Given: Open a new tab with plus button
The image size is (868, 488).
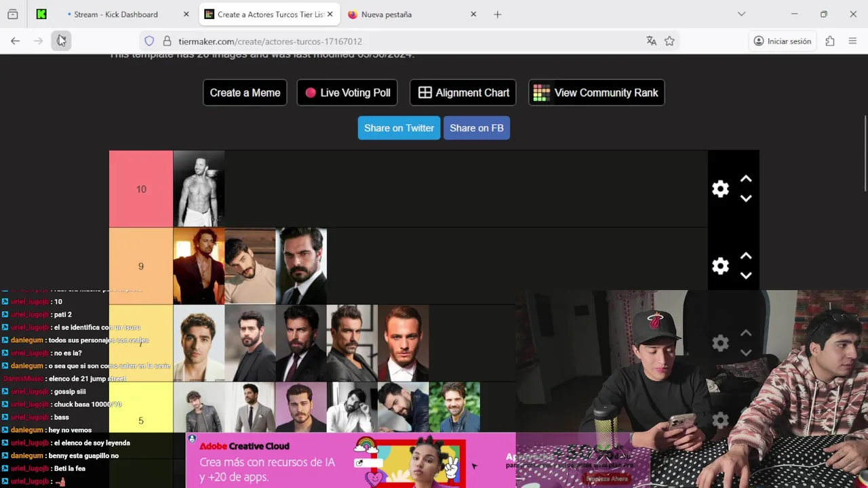Looking at the screenshot, I should 497,14.
